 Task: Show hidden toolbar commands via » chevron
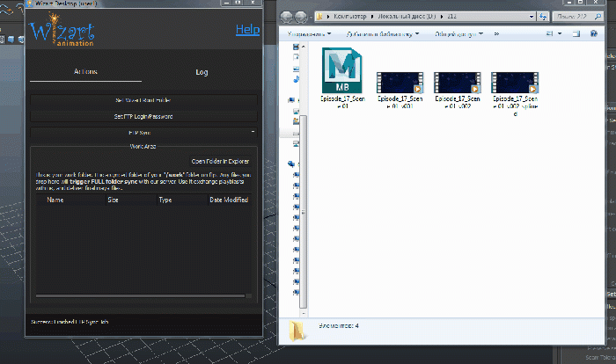(x=496, y=34)
